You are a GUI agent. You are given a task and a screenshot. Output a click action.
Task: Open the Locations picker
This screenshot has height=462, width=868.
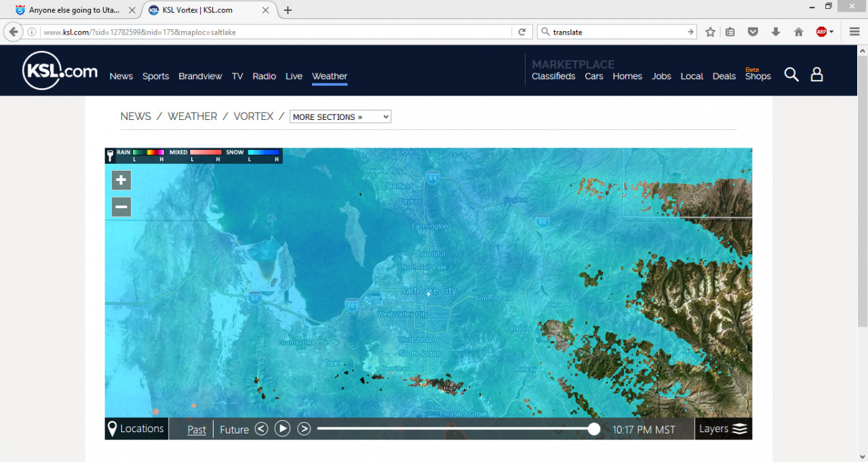tap(136, 429)
